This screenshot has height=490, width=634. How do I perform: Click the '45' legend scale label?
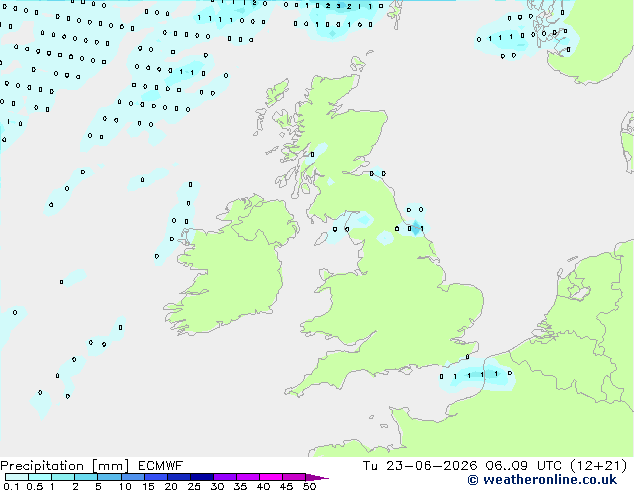click(x=286, y=486)
